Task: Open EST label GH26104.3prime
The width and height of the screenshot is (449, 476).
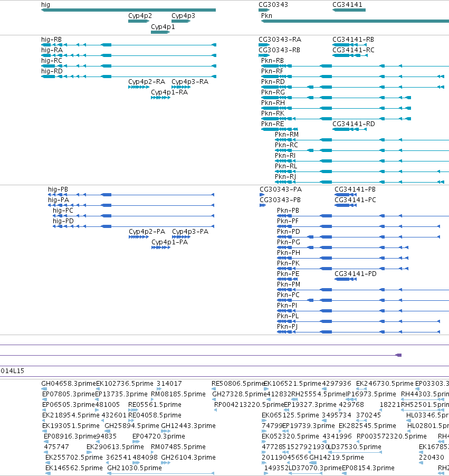Action: 188,458
